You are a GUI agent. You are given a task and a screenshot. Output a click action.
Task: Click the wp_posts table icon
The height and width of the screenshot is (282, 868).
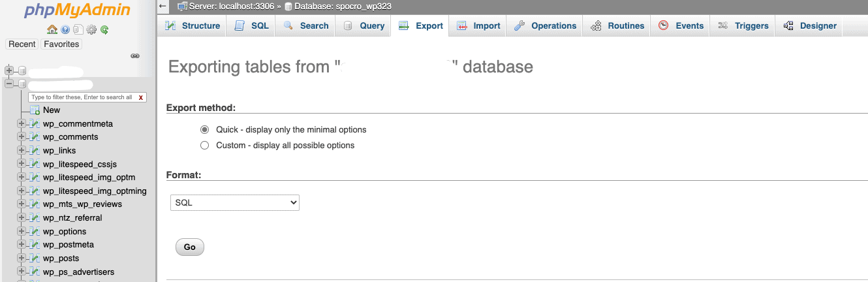[x=35, y=258]
